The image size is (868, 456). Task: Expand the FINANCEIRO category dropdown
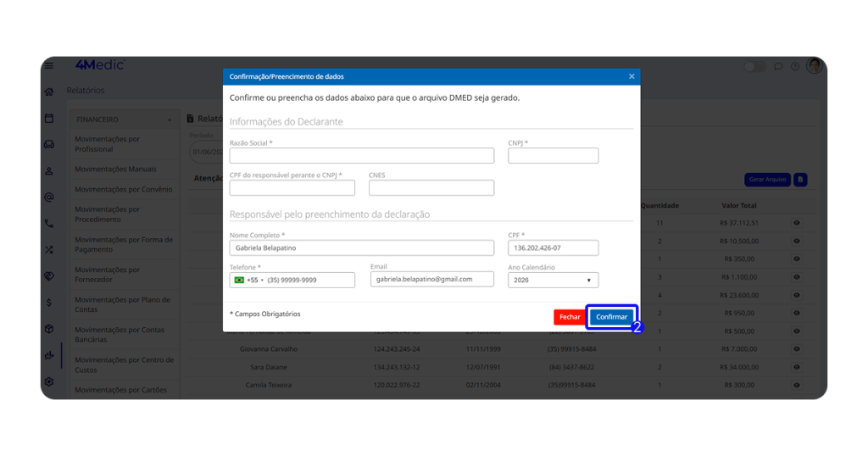click(x=124, y=120)
